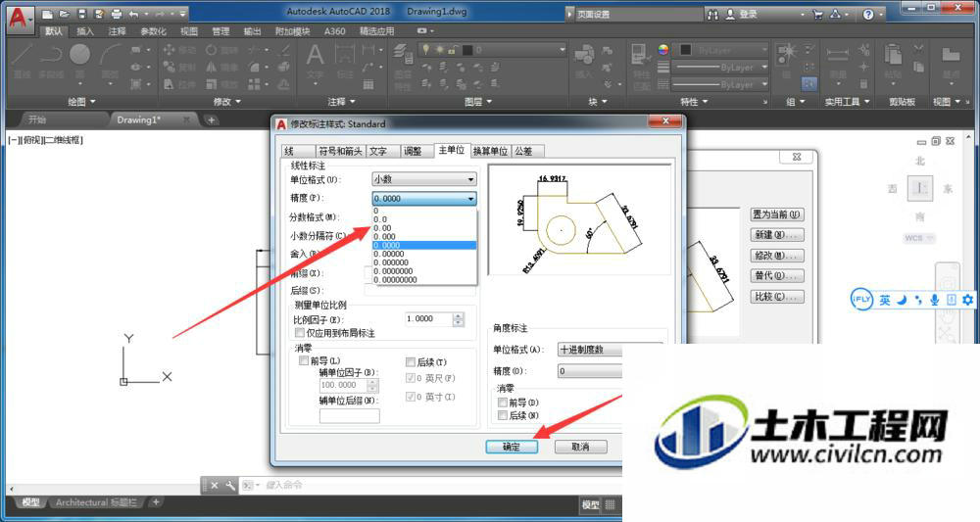
Task: Switch to the 换算单位 tab
Action: 491,151
